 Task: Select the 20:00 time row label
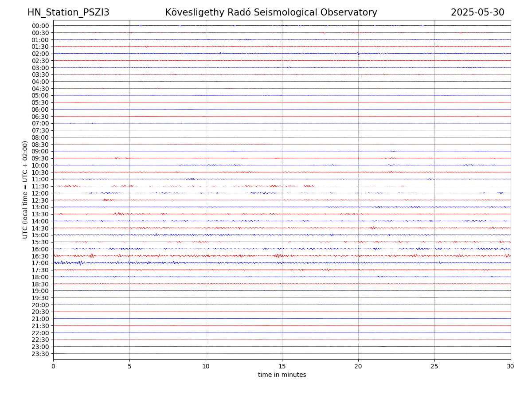[40, 305]
